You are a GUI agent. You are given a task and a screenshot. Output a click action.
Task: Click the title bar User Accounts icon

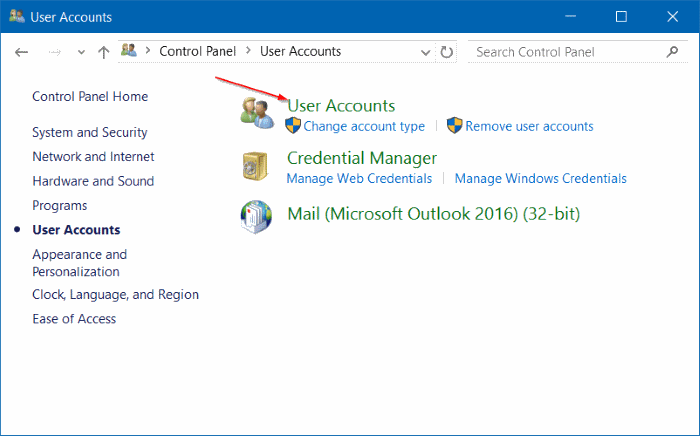[x=17, y=17]
